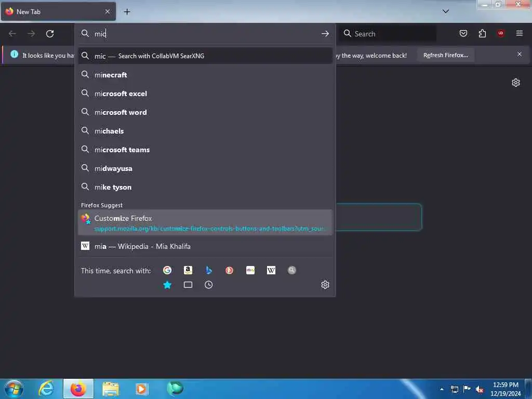The width and height of the screenshot is (532, 399).
Task: Search this time with Wikipedia
Action: [271, 270]
